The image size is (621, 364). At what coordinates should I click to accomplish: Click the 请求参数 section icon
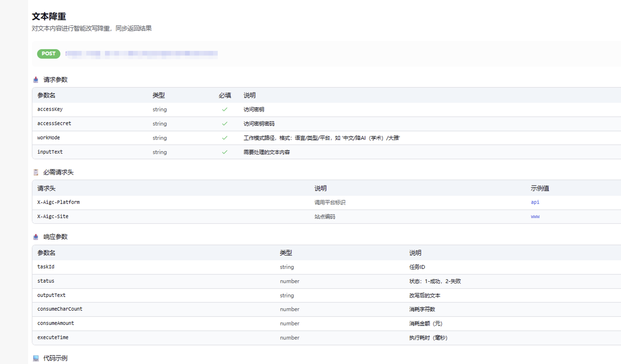coord(36,80)
